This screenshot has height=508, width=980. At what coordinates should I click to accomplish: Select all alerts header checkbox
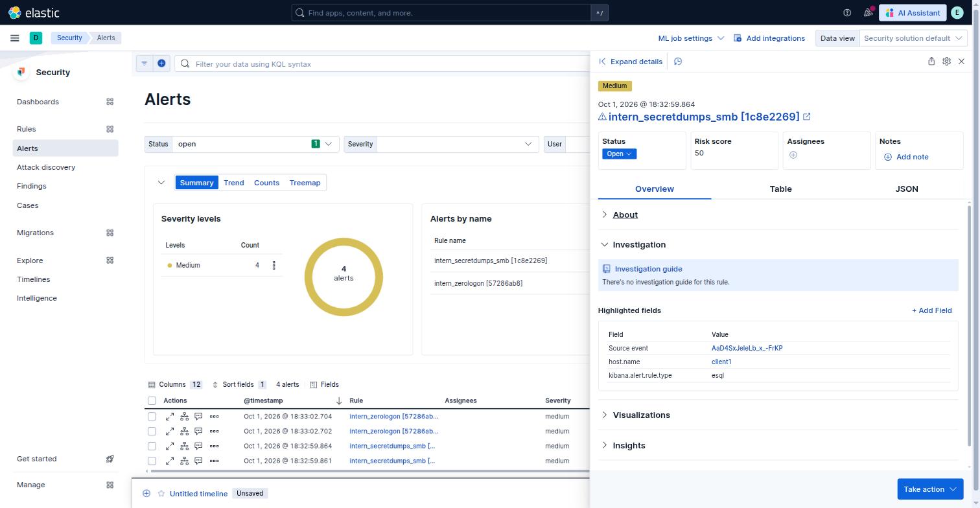pos(152,401)
